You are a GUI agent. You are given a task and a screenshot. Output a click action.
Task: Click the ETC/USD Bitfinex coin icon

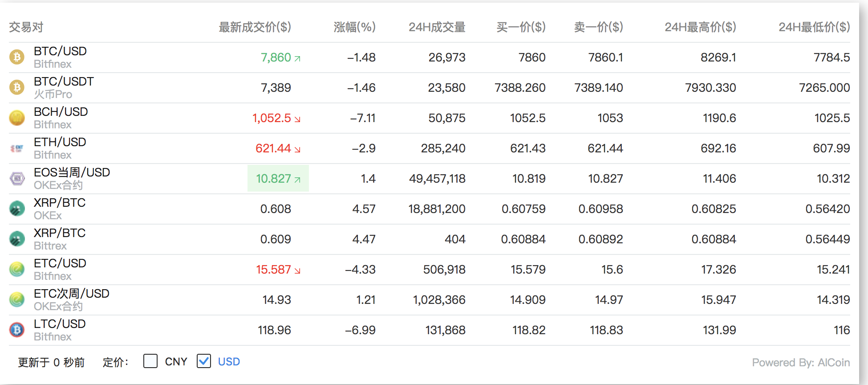(x=17, y=269)
